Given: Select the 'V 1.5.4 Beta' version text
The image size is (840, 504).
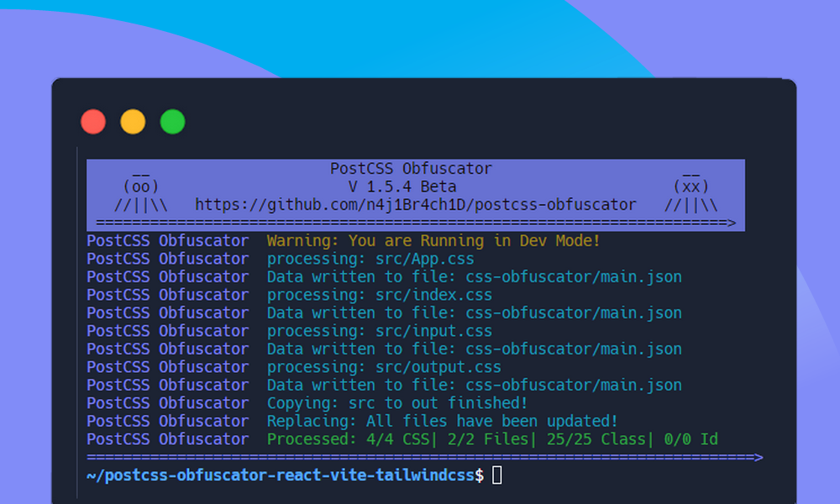Looking at the screenshot, I should point(402,187).
